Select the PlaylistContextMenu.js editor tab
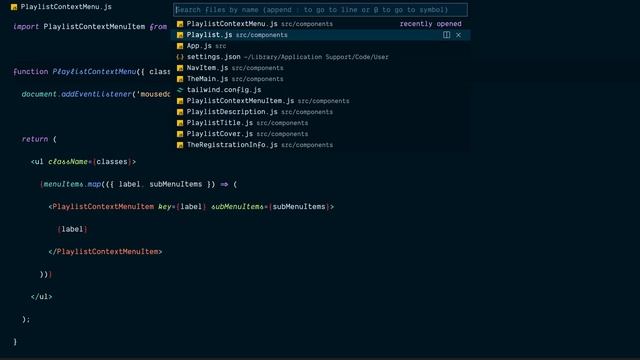The height and width of the screenshot is (360, 640). (x=61, y=7)
